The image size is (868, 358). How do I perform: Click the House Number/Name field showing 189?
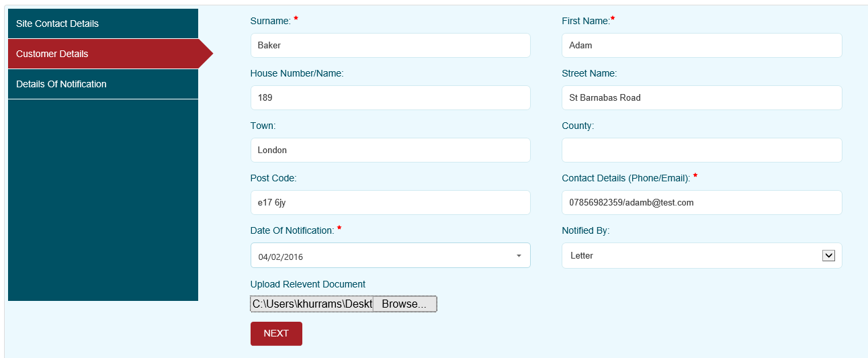390,98
